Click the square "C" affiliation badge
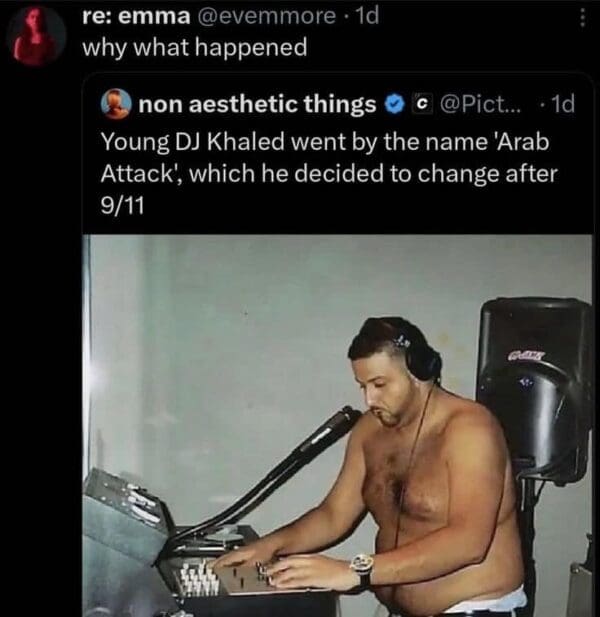 (422, 104)
